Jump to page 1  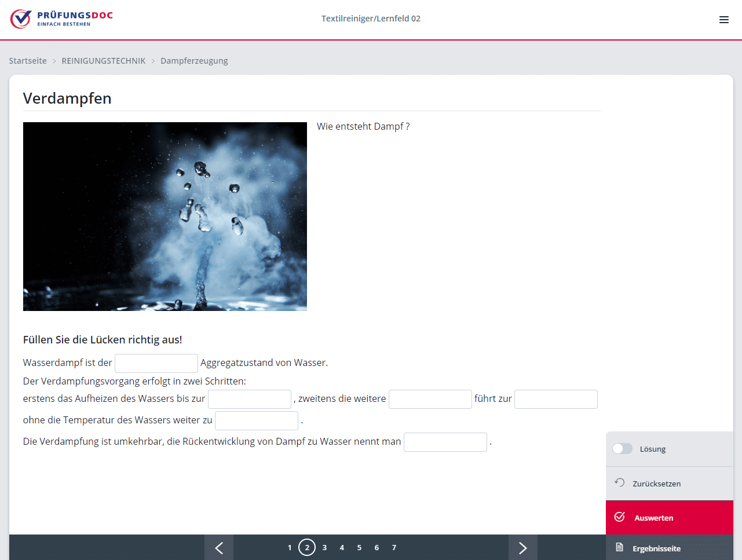point(290,548)
